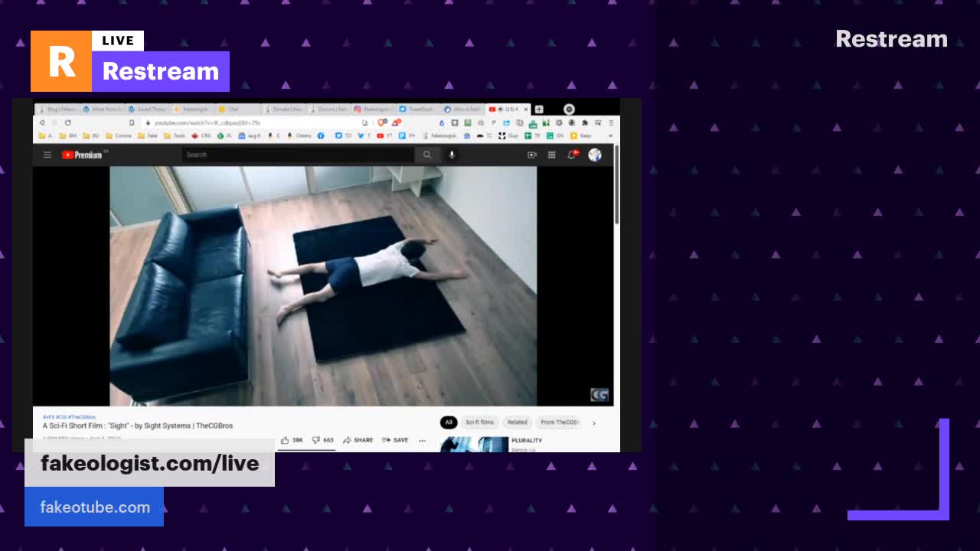Reload the page with the refresh icon
Image resolution: width=980 pixels, height=551 pixels.
coord(67,122)
